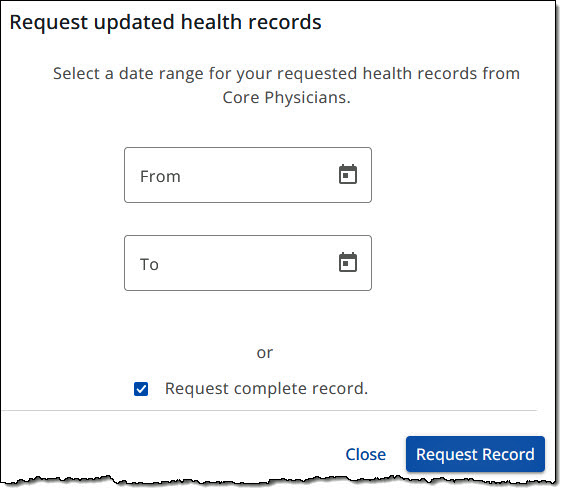Click the Core Physicians instruction text
This screenshot has width=564, height=492.
click(286, 85)
